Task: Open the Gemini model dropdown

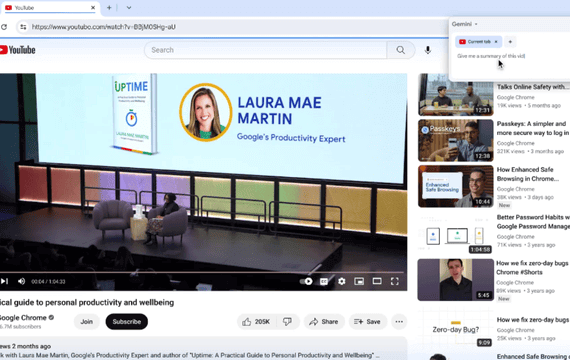Action: coord(465,24)
